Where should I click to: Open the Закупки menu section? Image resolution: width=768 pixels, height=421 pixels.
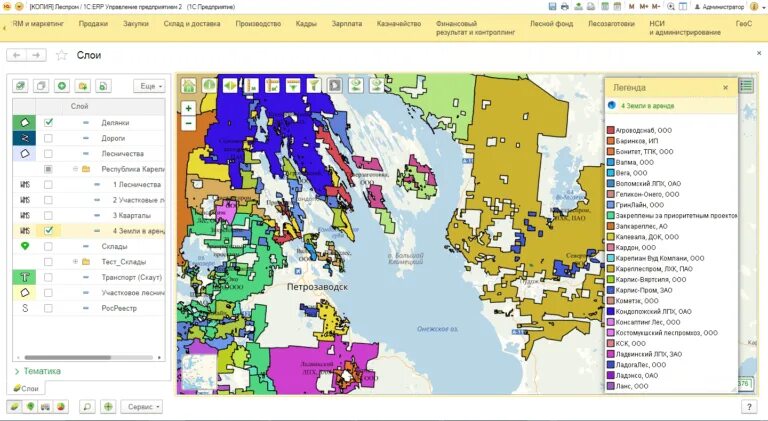136,23
